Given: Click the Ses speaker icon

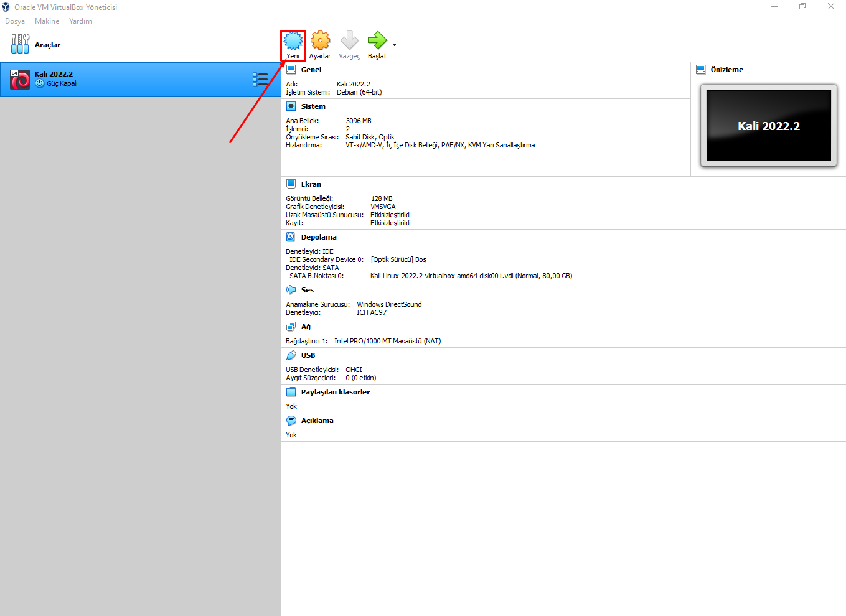Looking at the screenshot, I should [x=291, y=290].
